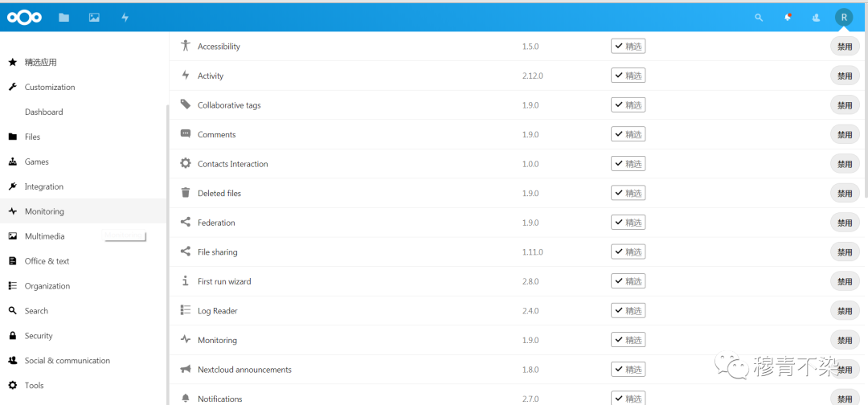Image resolution: width=868 pixels, height=405 pixels.
Task: Disable the Accessibility app
Action: point(845,47)
